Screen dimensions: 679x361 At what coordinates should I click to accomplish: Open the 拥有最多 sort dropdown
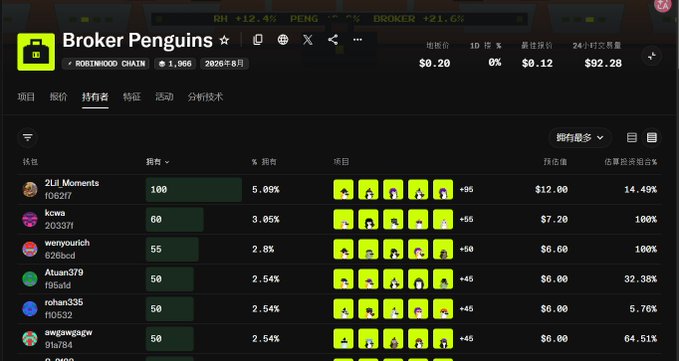pyautogui.click(x=580, y=138)
